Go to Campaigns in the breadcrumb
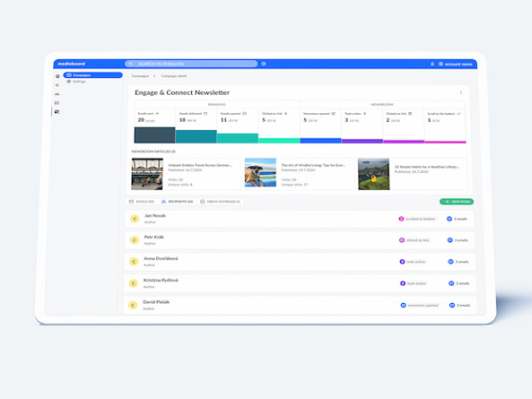The height and width of the screenshot is (399, 532). pos(141,76)
